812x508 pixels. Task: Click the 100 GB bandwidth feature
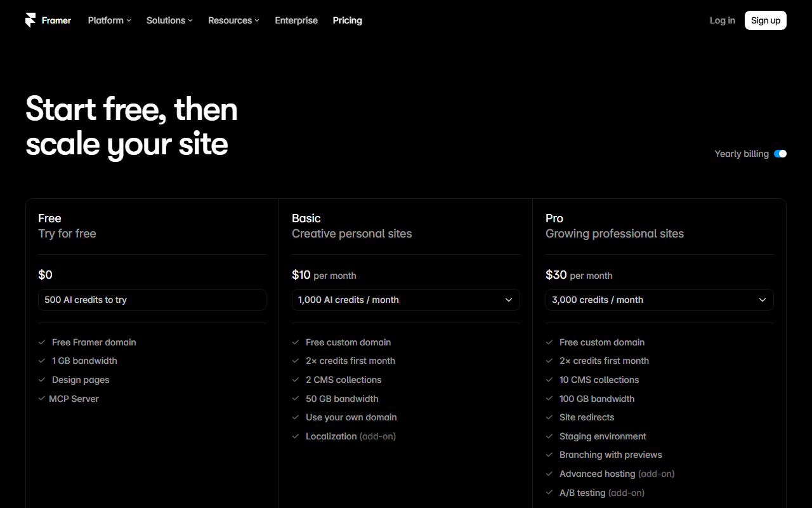click(597, 399)
